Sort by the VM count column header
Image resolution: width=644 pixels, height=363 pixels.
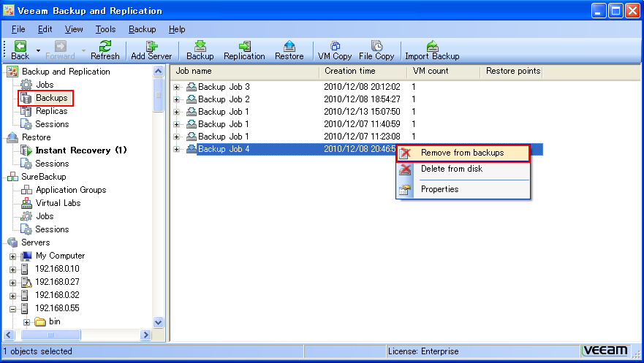pos(444,71)
